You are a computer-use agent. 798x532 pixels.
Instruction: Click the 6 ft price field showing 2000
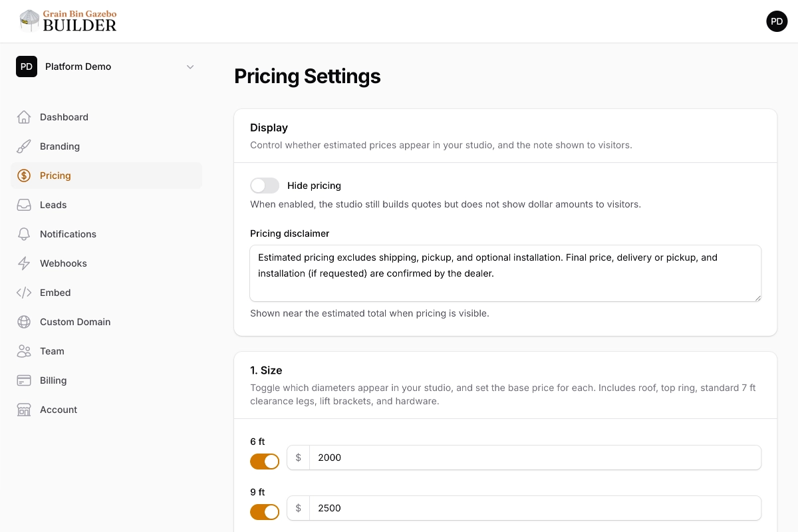click(535, 458)
